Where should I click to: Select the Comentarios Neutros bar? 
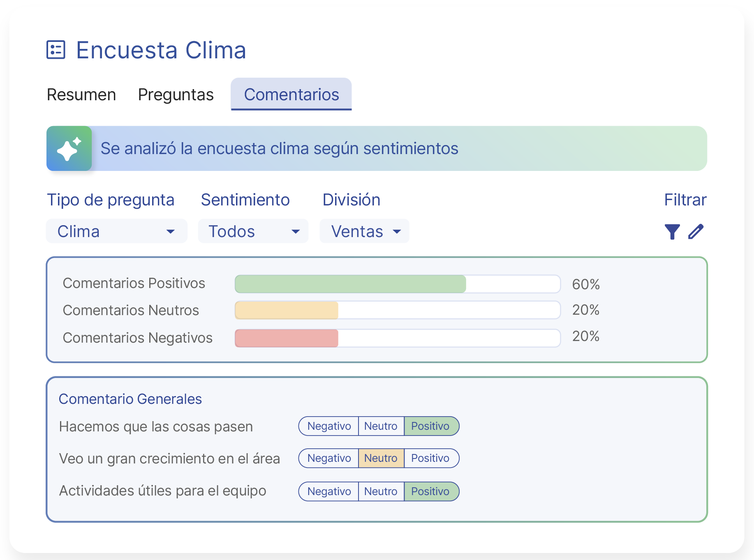[397, 311]
